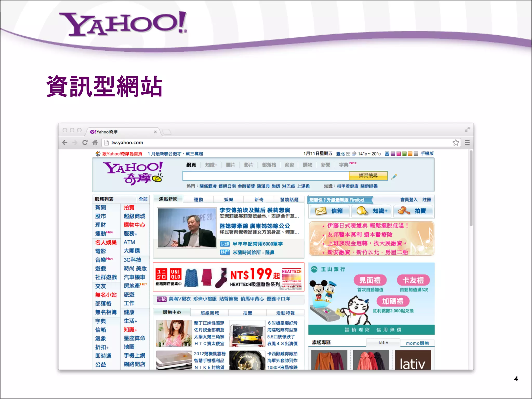532x399 pixels.
Task: Select the purple theme swatch
Action: pos(393,154)
